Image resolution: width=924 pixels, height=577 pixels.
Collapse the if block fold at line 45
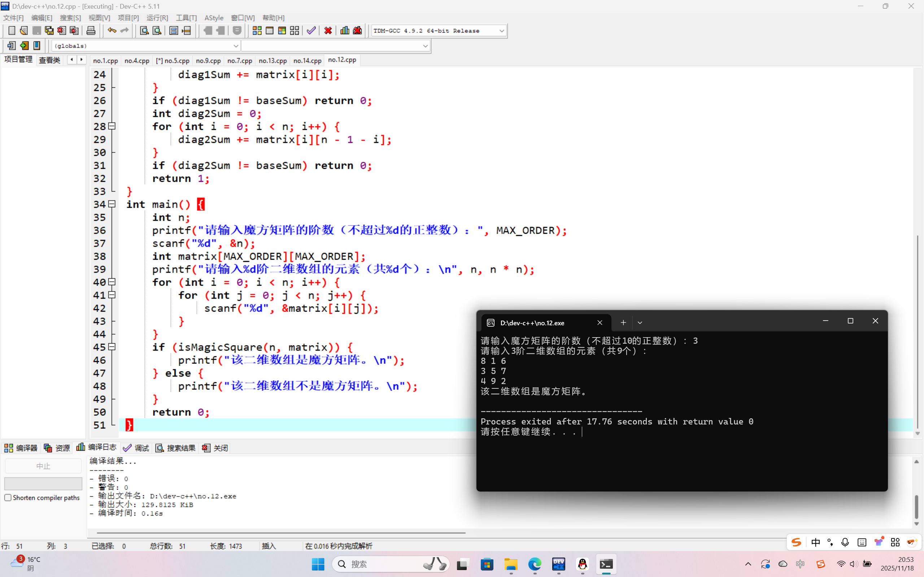pyautogui.click(x=112, y=347)
